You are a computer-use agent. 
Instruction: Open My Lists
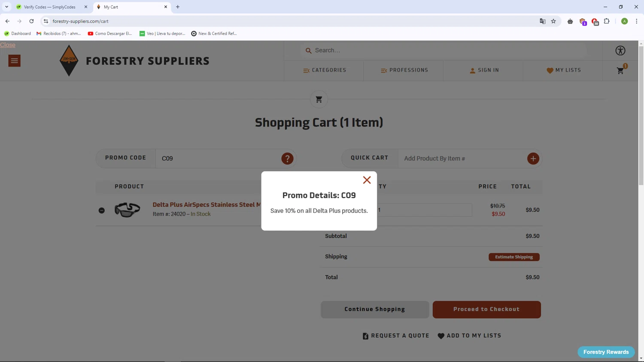tap(564, 70)
